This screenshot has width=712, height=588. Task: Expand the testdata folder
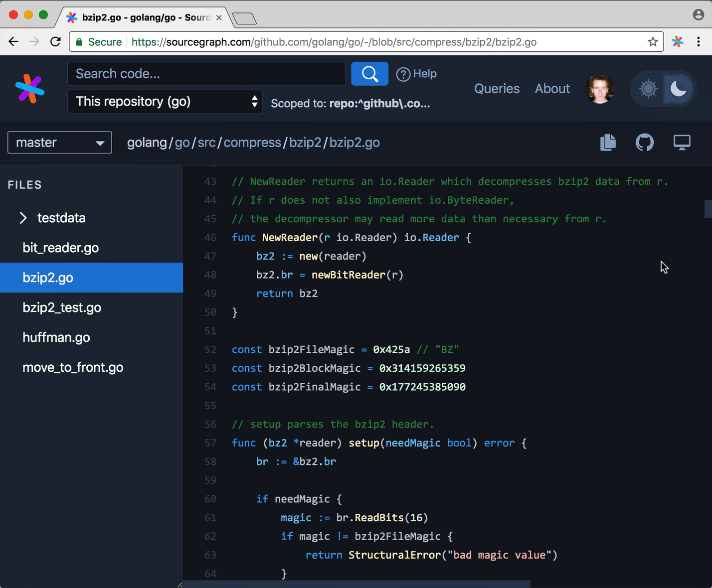click(22, 218)
